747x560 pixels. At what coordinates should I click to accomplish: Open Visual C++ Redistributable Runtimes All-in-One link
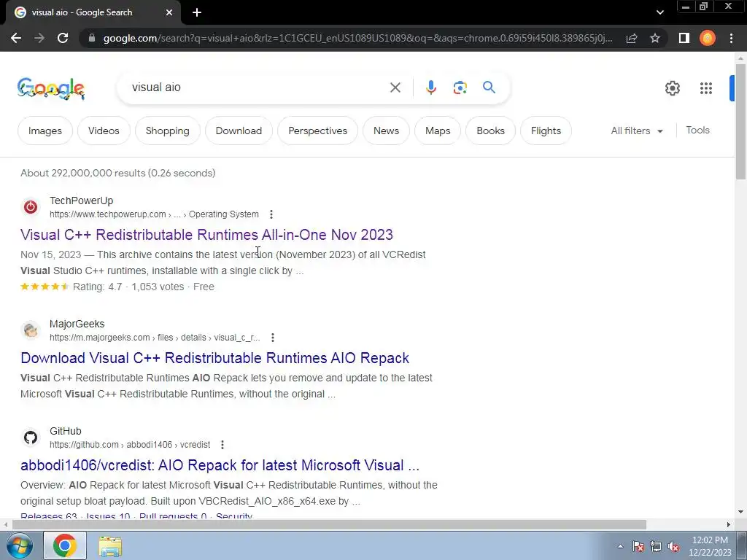click(206, 235)
